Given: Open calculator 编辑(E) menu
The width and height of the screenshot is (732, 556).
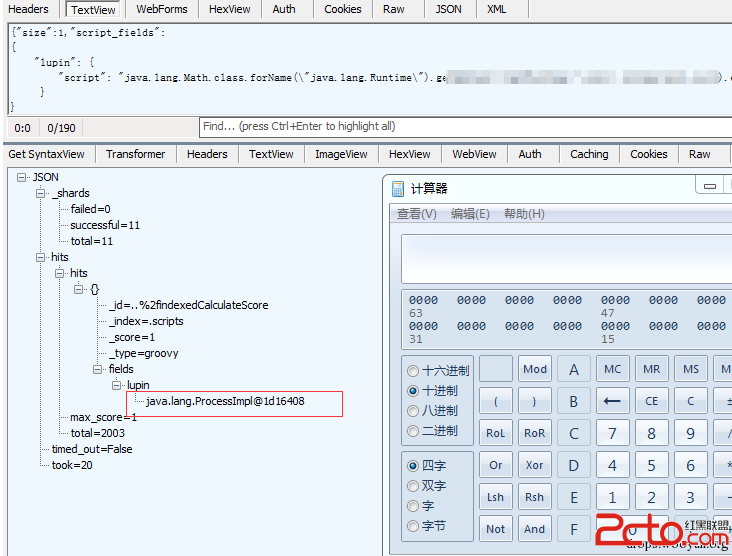Looking at the screenshot, I should pyautogui.click(x=470, y=214).
